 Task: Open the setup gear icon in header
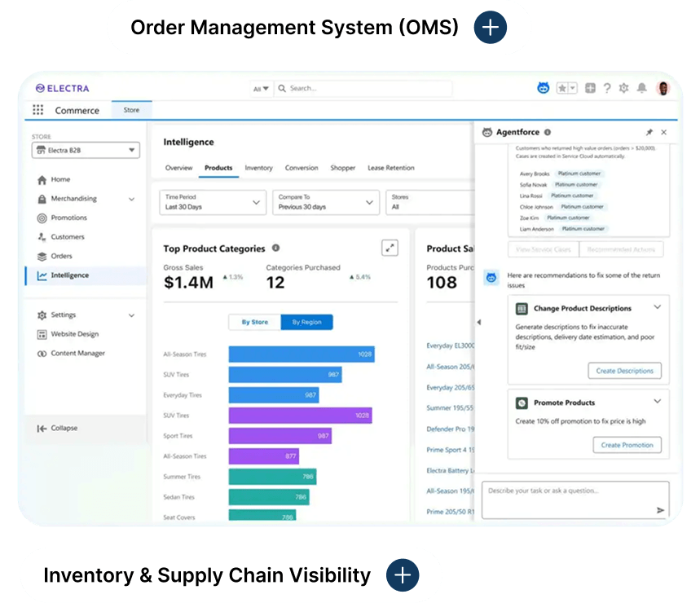click(623, 88)
